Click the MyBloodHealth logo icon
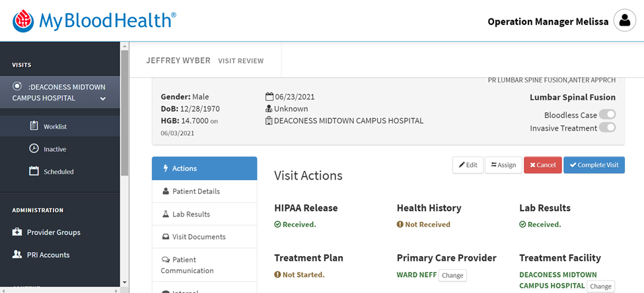This screenshot has height=293, width=644. click(24, 20)
